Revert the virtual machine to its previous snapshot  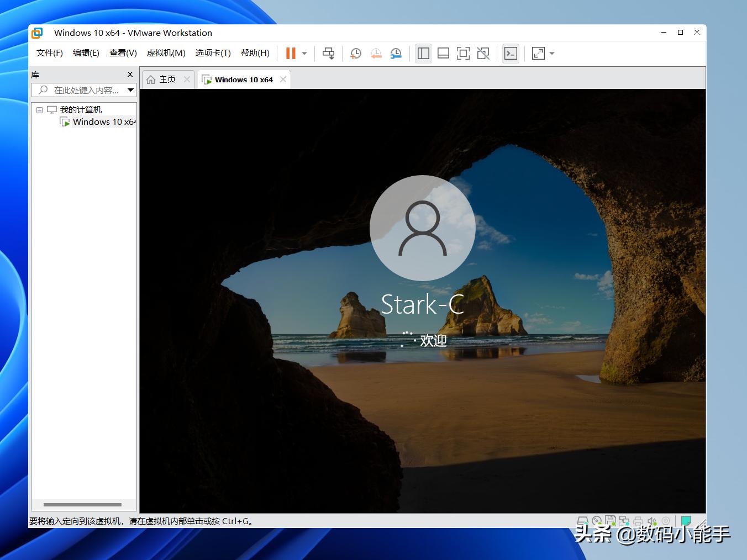point(376,54)
